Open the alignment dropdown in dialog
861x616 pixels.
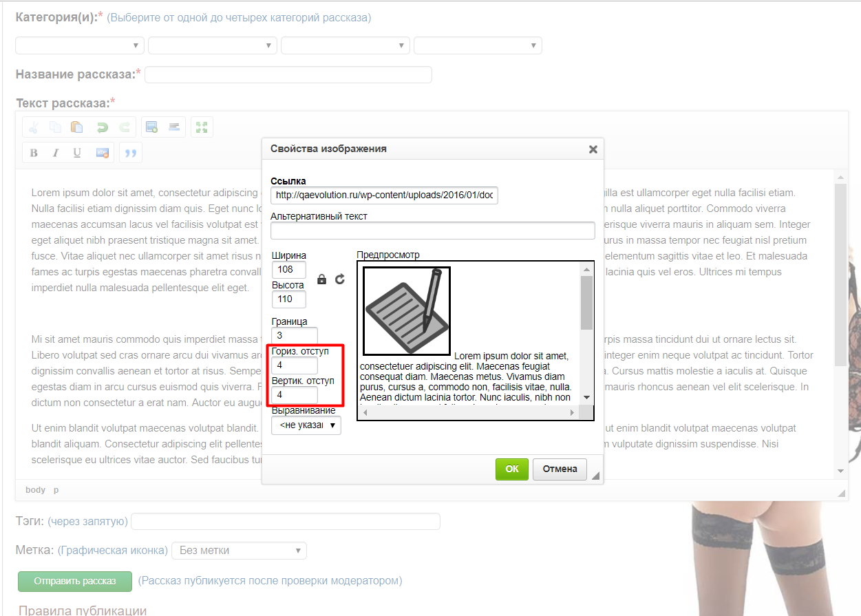click(x=306, y=426)
